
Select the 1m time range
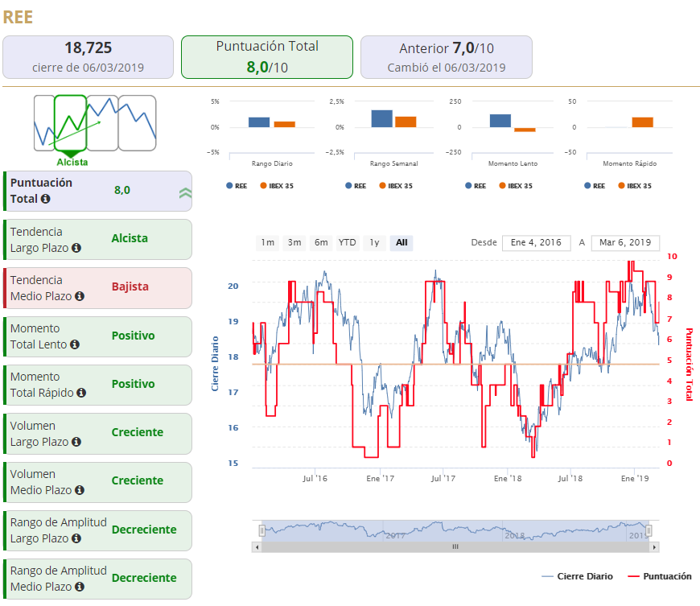[x=267, y=242]
